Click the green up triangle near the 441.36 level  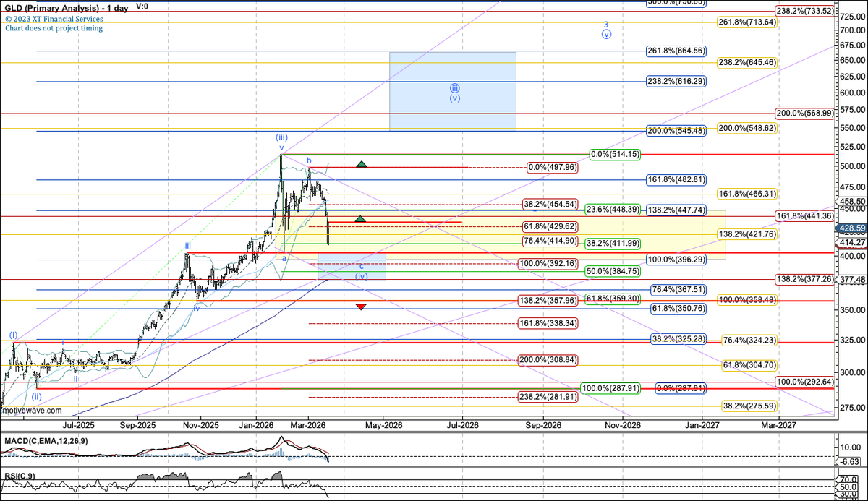coord(362,218)
